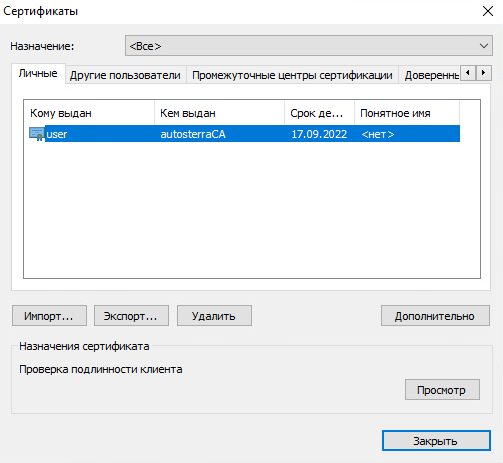503x463 pixels.
Task: Click the dropdown chevron beside <Все>
Action: click(484, 46)
